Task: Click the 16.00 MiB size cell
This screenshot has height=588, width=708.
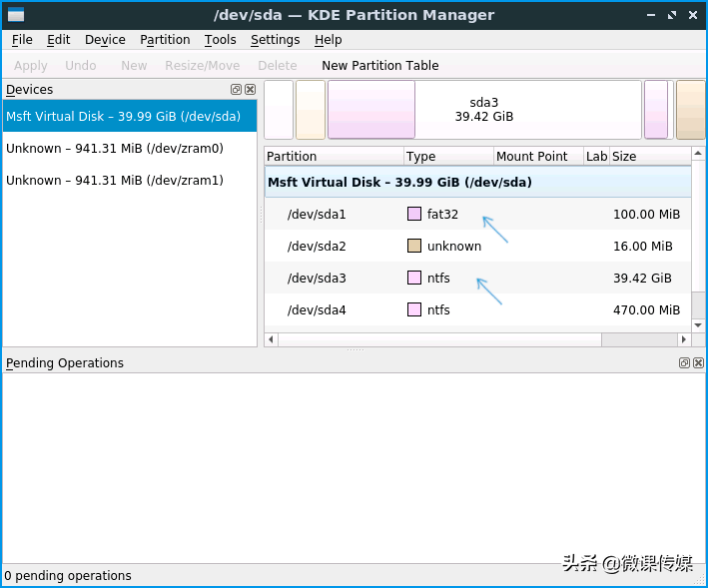Action: click(x=643, y=246)
